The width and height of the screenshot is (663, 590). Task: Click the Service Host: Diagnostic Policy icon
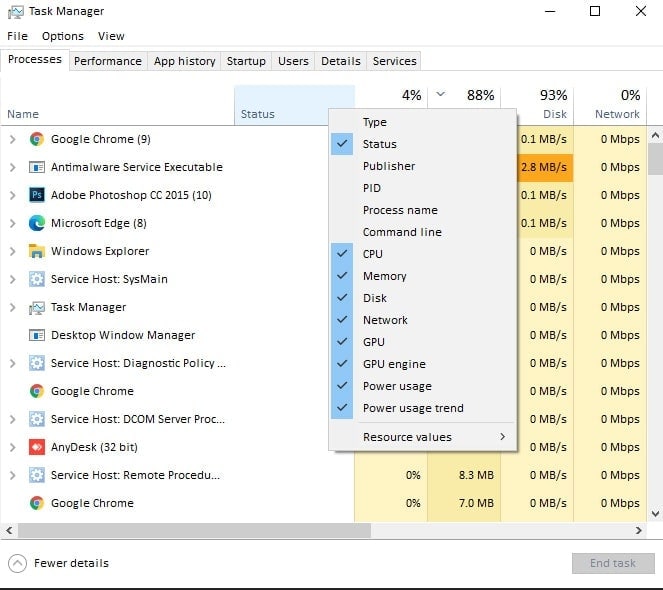tap(37, 363)
